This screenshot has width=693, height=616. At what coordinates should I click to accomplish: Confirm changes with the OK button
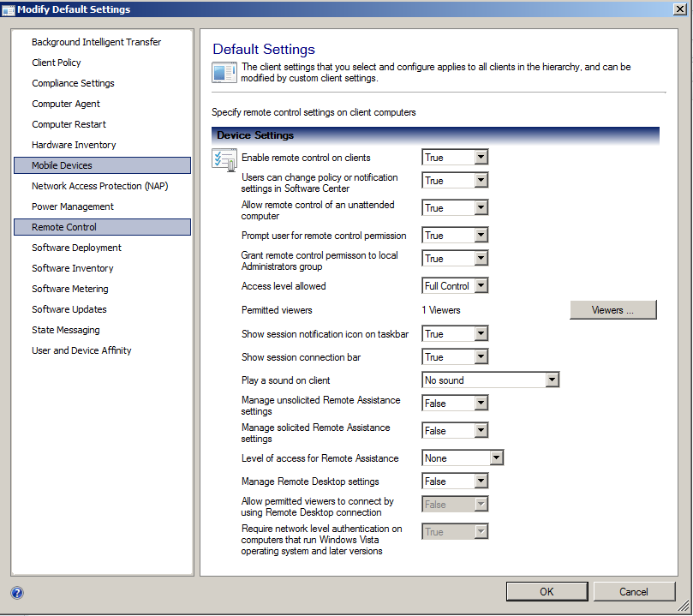click(547, 591)
